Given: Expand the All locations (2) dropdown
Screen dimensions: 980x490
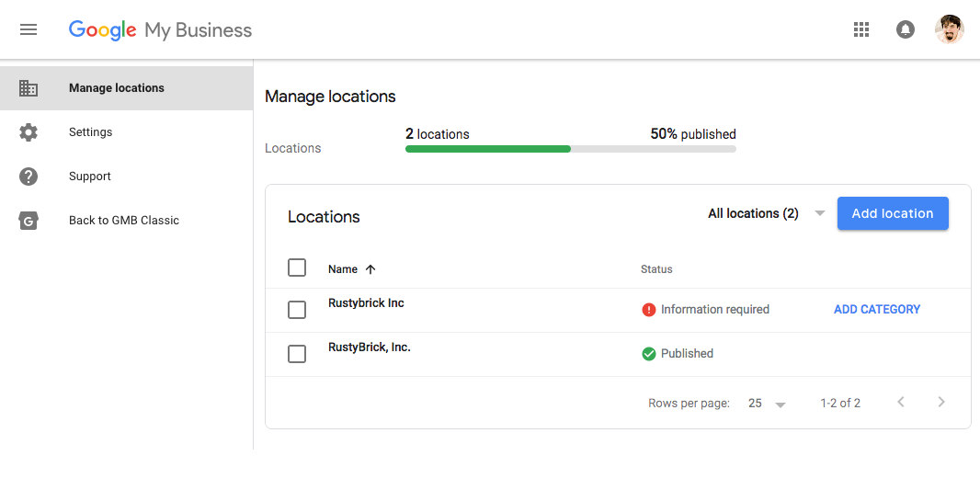Looking at the screenshot, I should coord(766,213).
